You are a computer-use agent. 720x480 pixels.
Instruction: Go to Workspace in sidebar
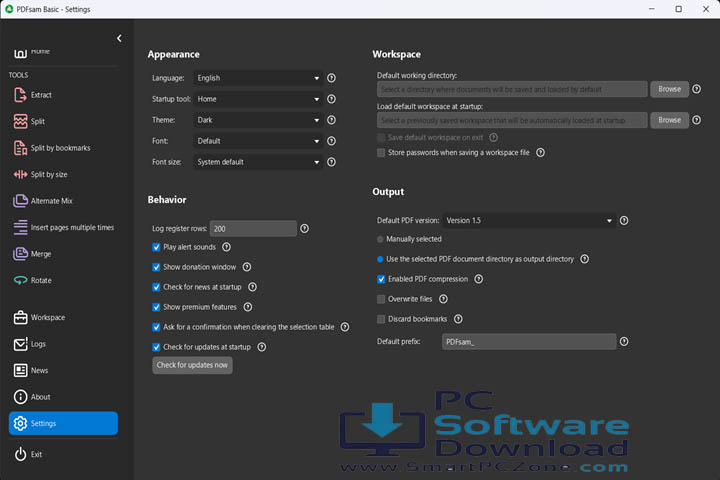[48, 317]
